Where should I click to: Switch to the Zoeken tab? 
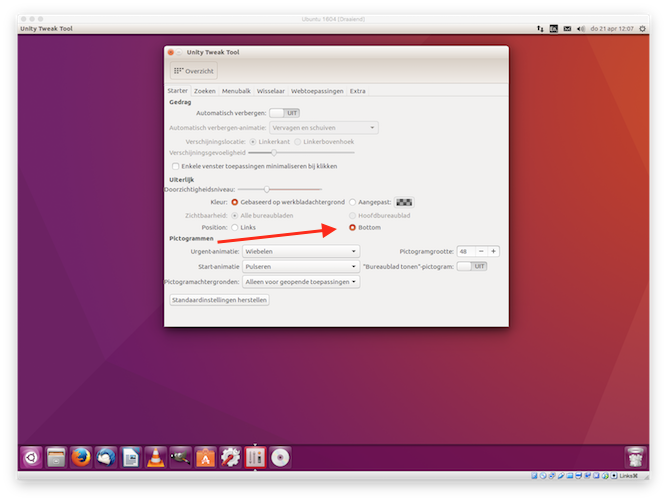(204, 91)
